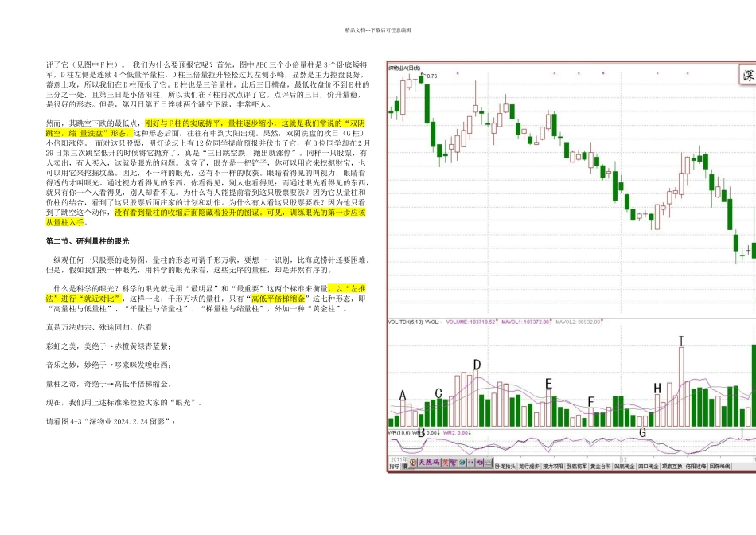The height and width of the screenshot is (535, 756).
Task: Select the 模 tab next to 指标
Action: coord(405,467)
